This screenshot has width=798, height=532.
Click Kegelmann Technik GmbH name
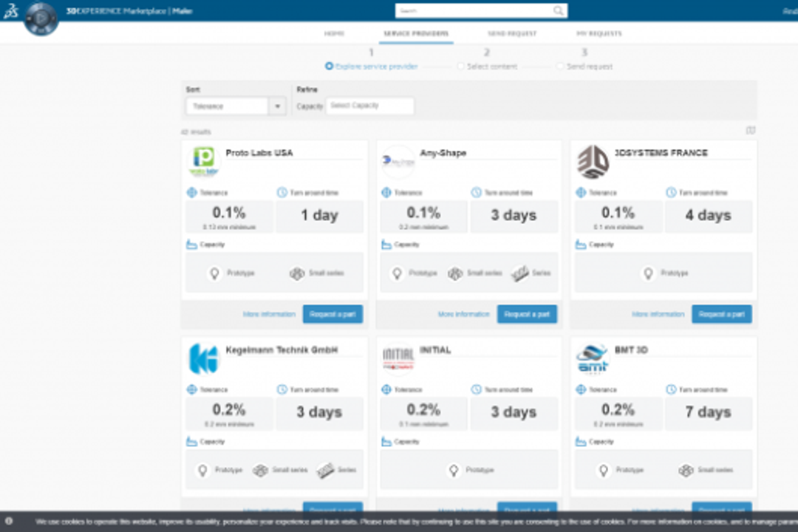tap(282, 349)
